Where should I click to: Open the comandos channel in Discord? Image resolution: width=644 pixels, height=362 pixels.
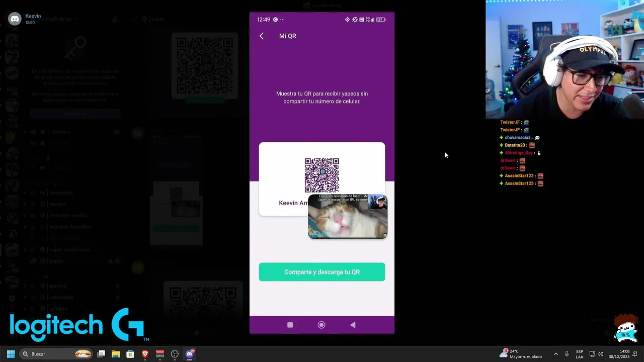click(x=61, y=297)
